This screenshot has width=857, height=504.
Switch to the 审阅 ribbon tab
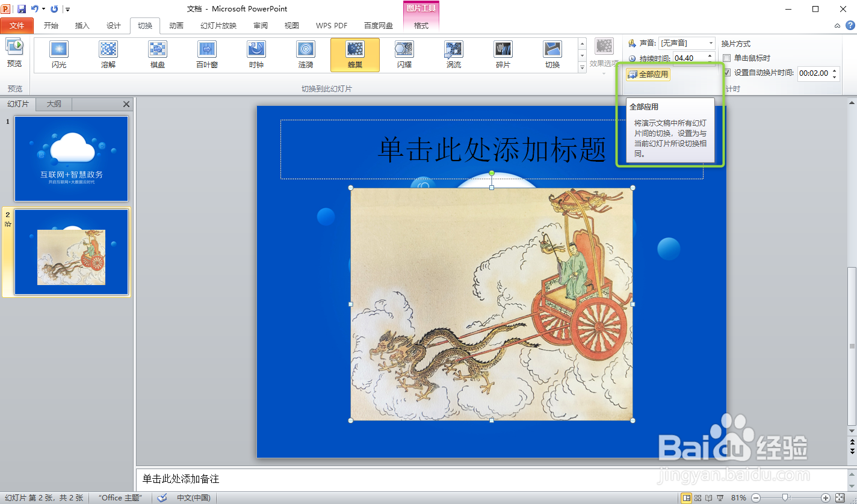click(x=261, y=26)
